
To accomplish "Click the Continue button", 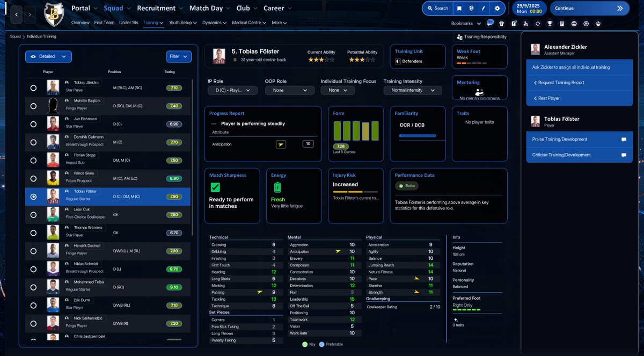I will [590, 9].
